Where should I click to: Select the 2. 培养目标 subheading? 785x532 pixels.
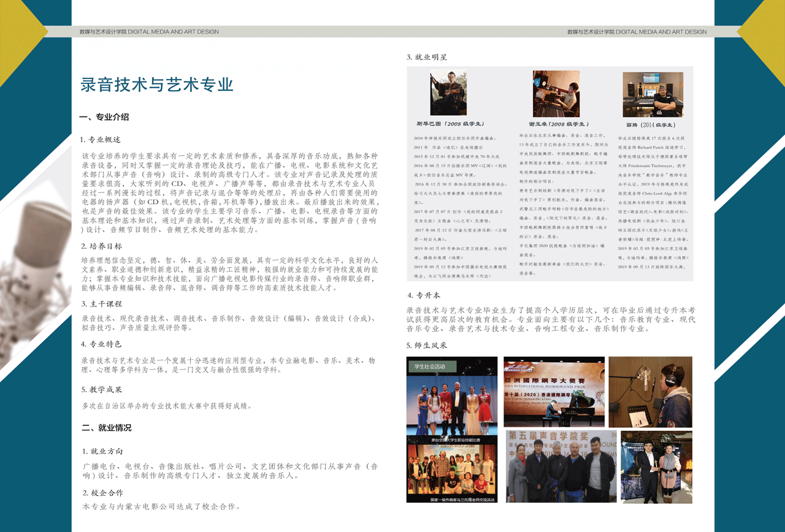pos(101,246)
